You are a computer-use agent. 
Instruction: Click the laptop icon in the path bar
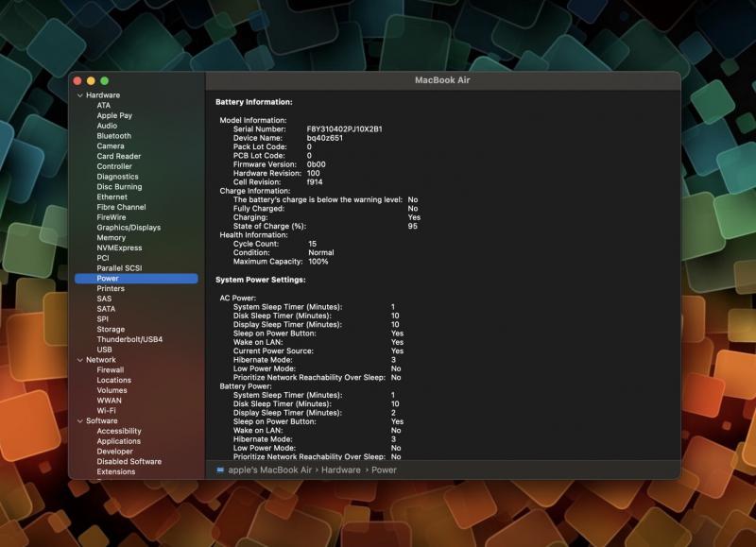pyautogui.click(x=220, y=470)
